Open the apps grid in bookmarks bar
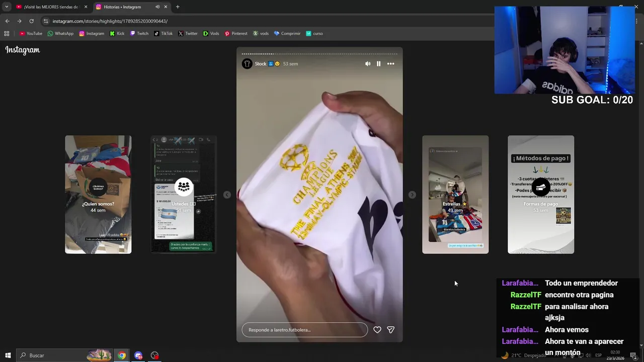 click(x=7, y=34)
